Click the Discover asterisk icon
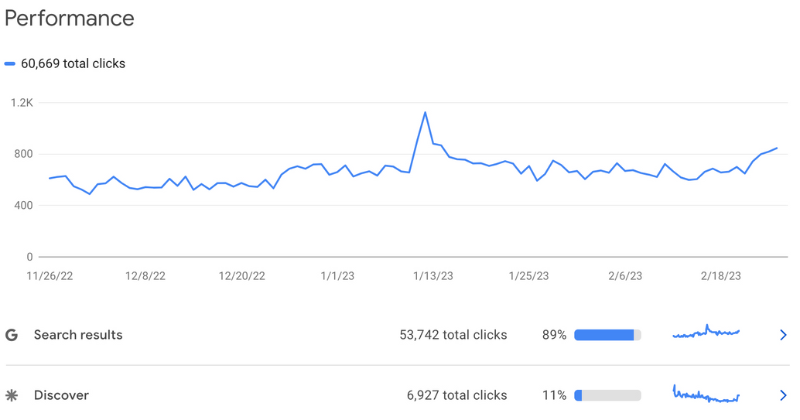Viewport: 800px width, 420px height. pos(12,395)
